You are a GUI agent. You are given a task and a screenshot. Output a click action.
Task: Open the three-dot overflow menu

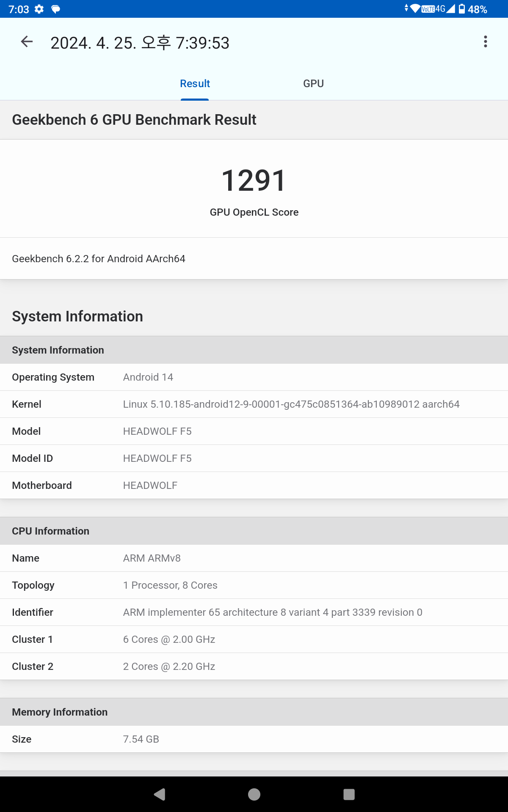485,41
